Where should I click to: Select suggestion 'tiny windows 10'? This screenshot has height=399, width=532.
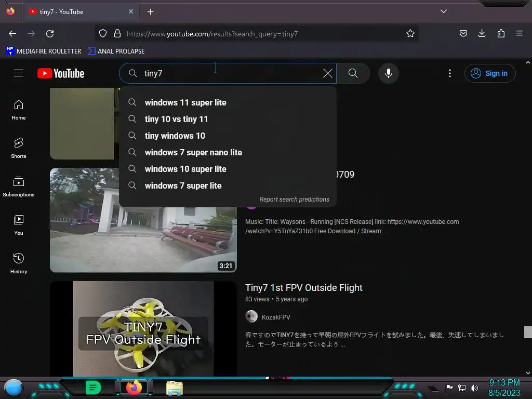pyautogui.click(x=228, y=136)
